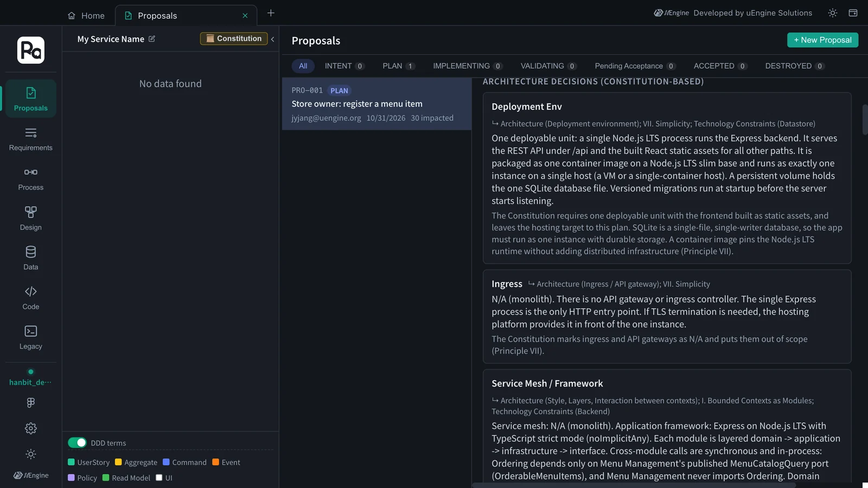Click the horizontal scrollbar at bottom

(x=634, y=485)
